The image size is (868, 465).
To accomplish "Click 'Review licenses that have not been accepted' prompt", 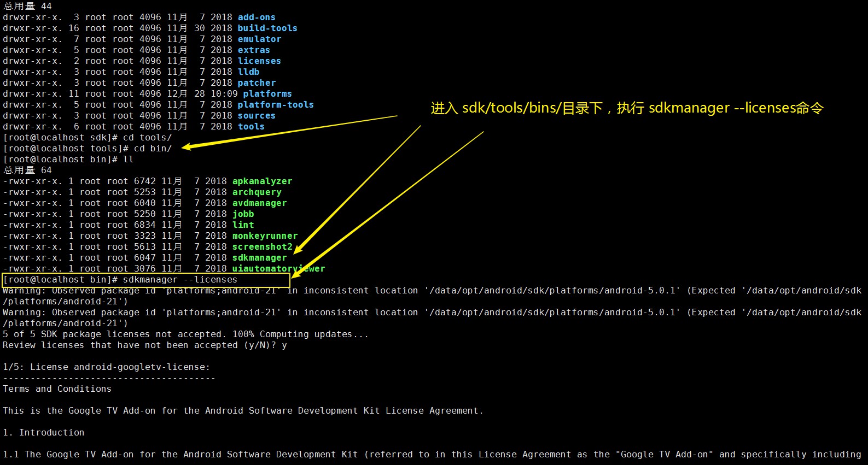I will coord(145,345).
